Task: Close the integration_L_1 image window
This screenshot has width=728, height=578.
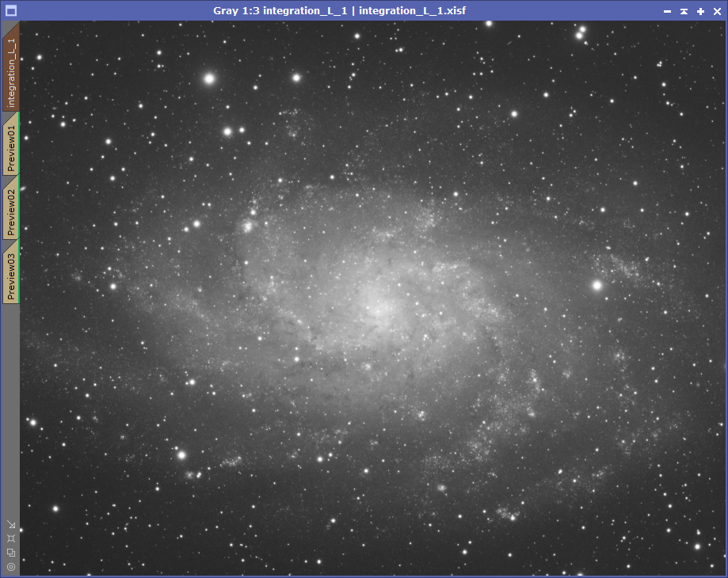Action: 718,11
